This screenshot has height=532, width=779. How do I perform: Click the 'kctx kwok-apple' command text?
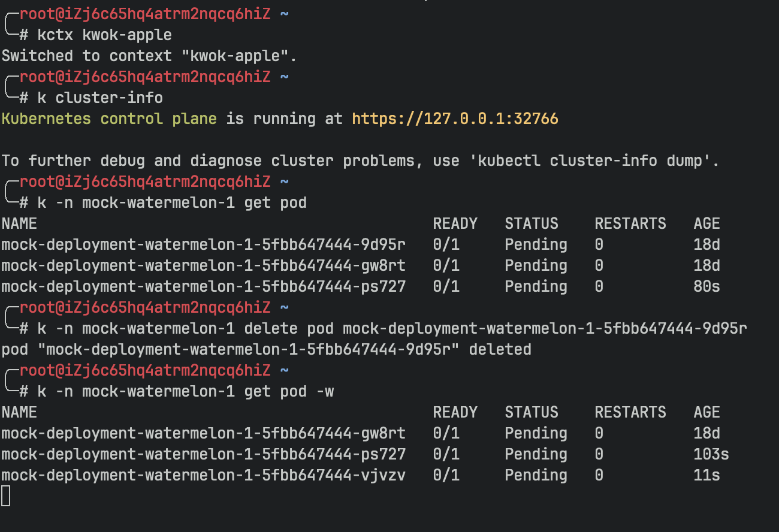point(104,35)
